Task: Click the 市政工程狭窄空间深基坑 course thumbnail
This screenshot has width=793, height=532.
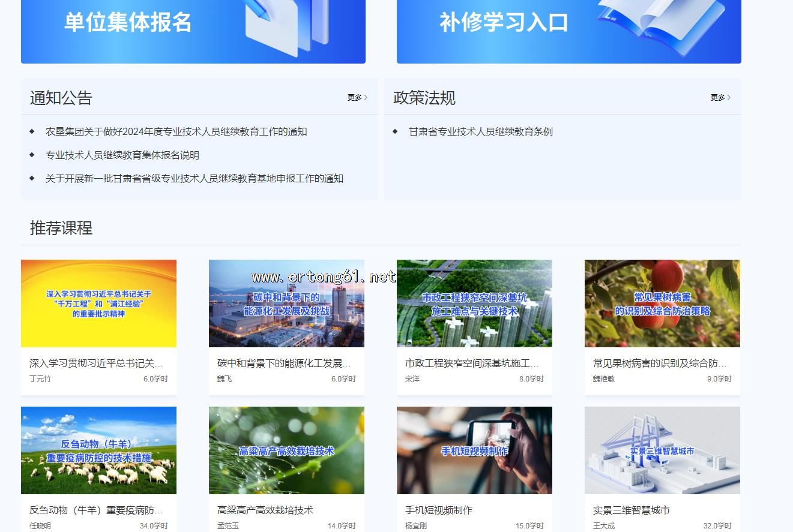Action: pos(474,303)
